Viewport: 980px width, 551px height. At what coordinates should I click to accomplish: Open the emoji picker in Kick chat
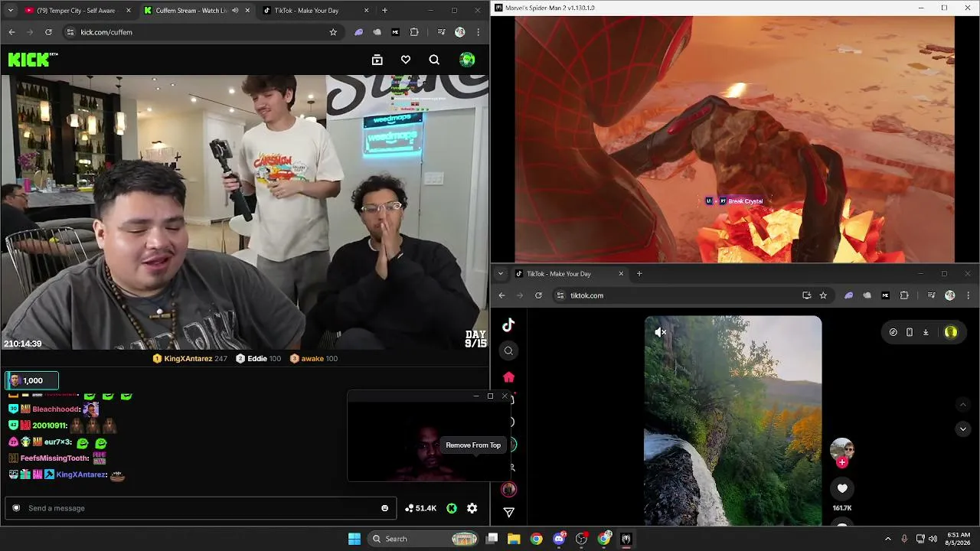pos(384,508)
